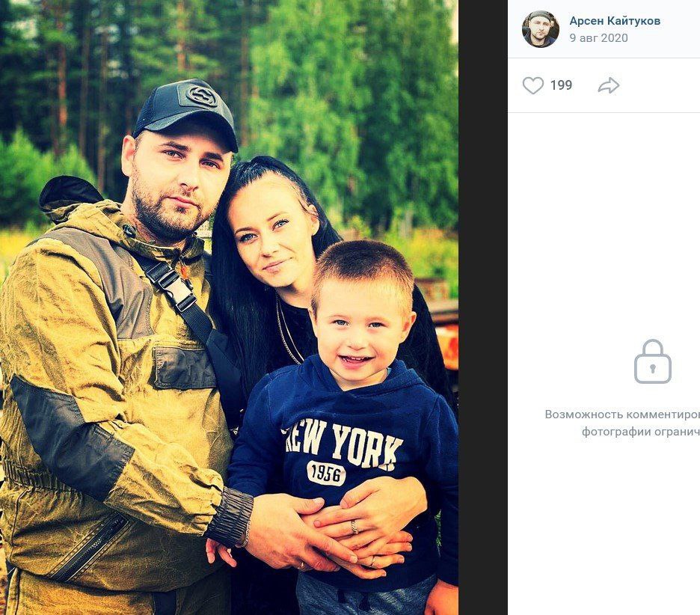The height and width of the screenshot is (615, 700).
Task: Click the lock icon in comments area
Action: coord(653,361)
